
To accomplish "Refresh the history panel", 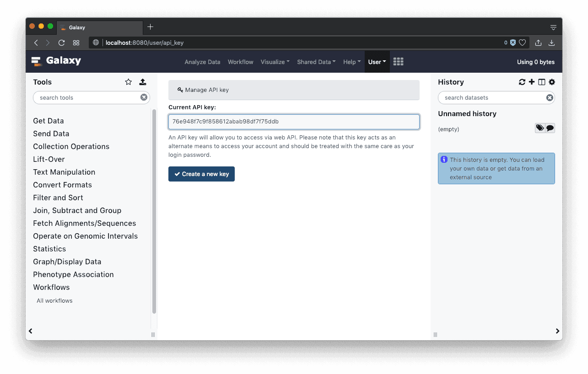I will (522, 82).
